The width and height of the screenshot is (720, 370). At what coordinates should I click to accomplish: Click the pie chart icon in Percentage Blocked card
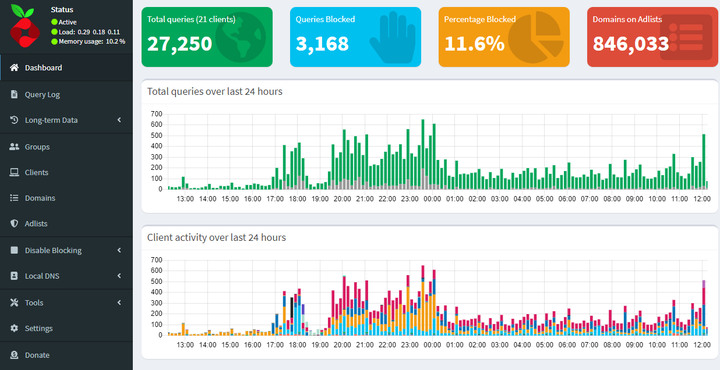tap(536, 37)
